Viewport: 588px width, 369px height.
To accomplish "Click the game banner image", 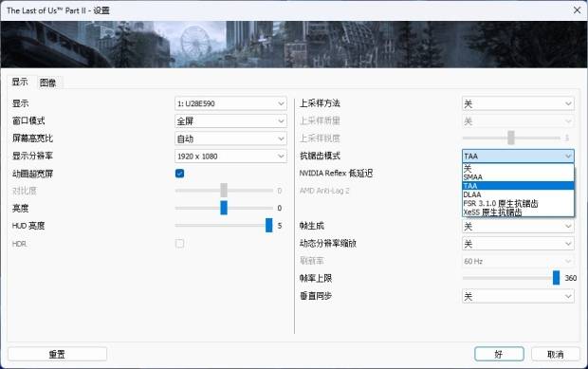I will click(294, 45).
